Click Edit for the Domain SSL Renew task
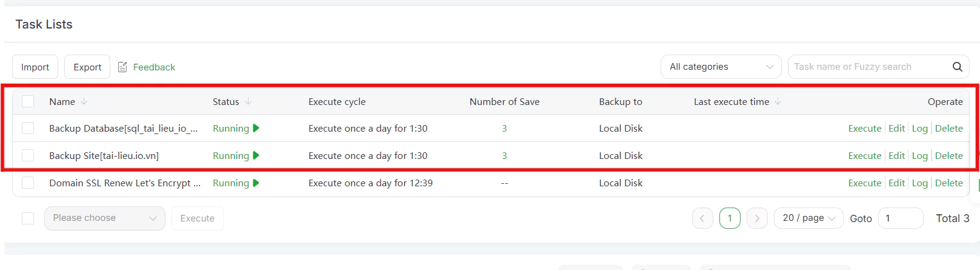This screenshot has width=980, height=270. (x=896, y=183)
